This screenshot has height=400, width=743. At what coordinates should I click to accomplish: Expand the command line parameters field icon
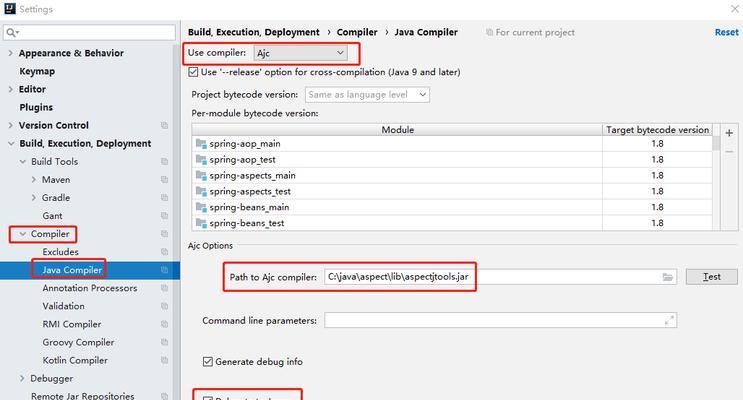[x=669, y=320]
